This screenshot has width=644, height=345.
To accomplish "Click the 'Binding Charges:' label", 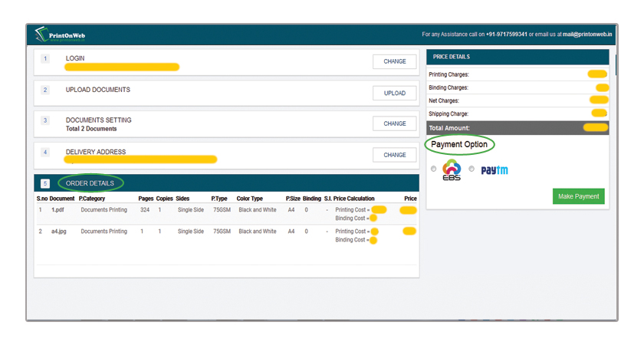I will pyautogui.click(x=449, y=88).
